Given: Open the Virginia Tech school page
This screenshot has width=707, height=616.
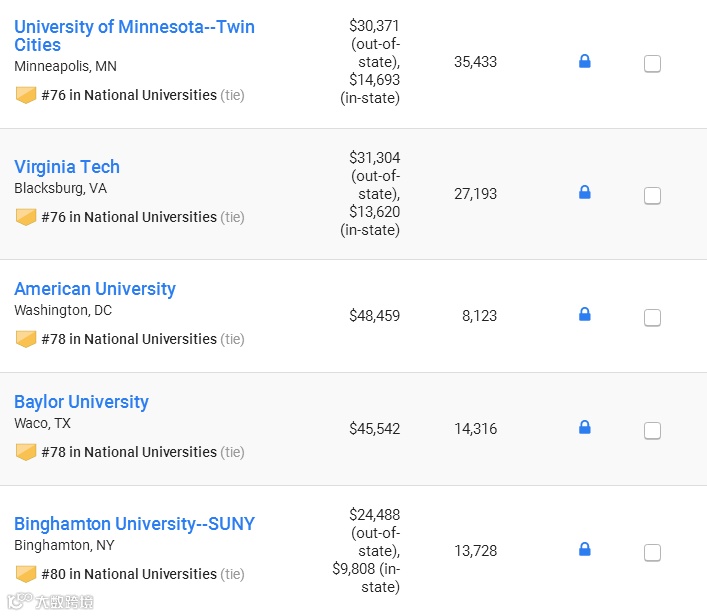Looking at the screenshot, I should coord(67,167).
